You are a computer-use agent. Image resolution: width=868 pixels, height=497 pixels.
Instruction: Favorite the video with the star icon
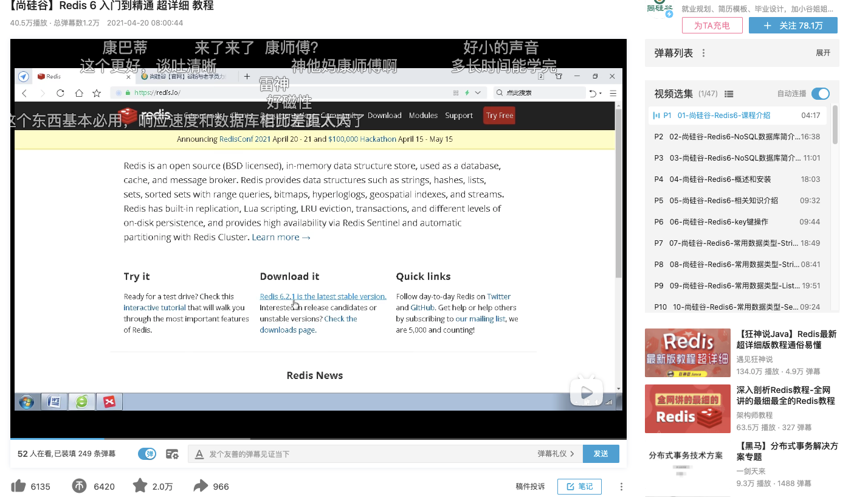[x=140, y=485]
